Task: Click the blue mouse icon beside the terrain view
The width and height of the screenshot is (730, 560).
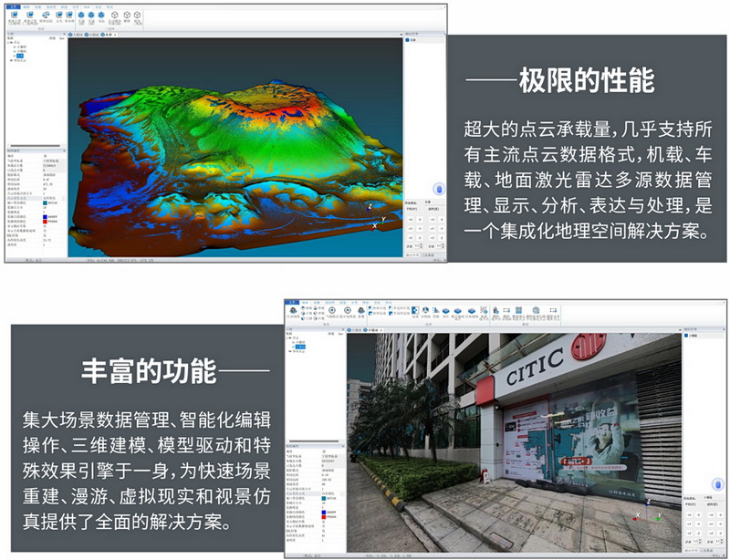Action: 437,190
